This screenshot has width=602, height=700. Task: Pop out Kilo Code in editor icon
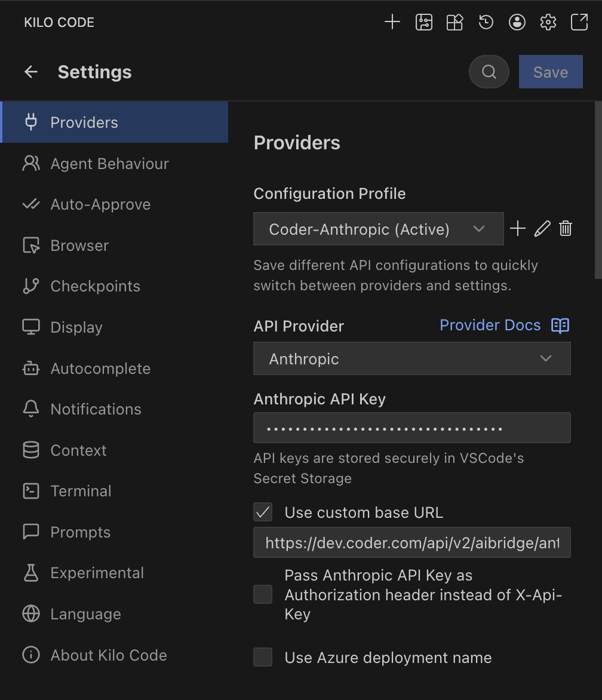579,22
